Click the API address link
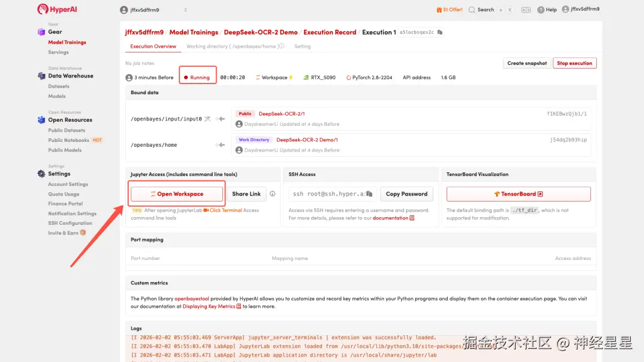644x362 pixels. (x=416, y=78)
